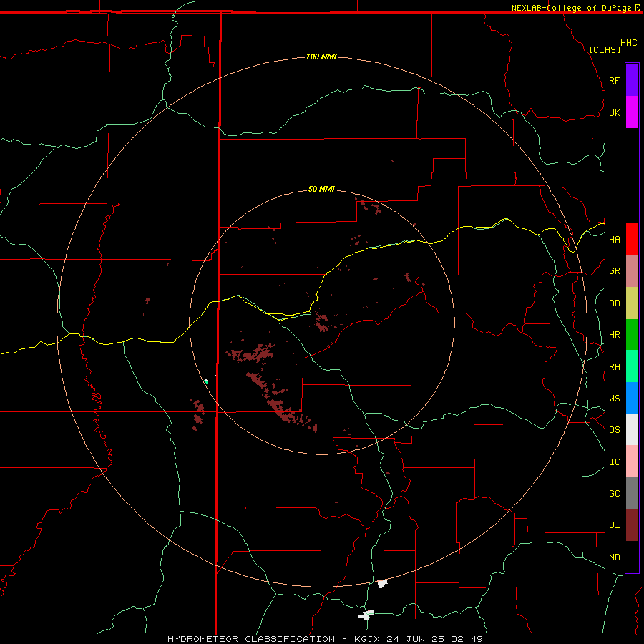Click the HA red legend color swatch
This screenshot has width=644, height=644.
632,239
